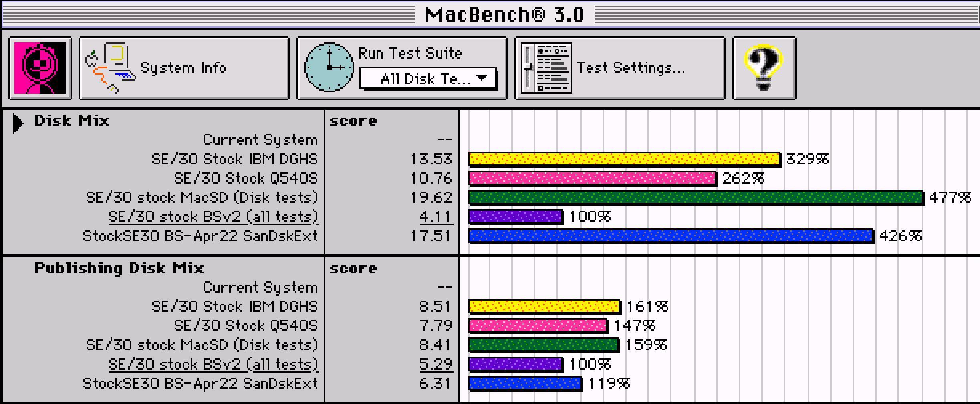Select SE/30 Stock Q540S in Disk Mix
The image size is (980, 404).
pyautogui.click(x=246, y=178)
